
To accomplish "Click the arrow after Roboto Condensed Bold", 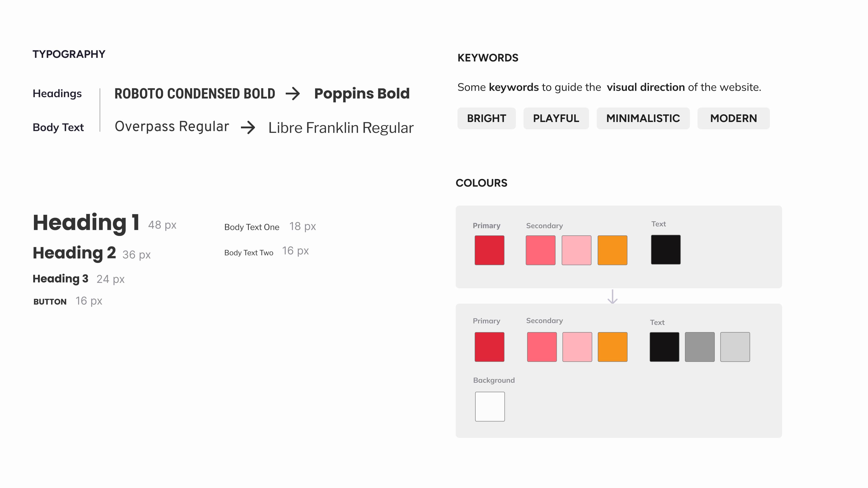I will (x=292, y=94).
